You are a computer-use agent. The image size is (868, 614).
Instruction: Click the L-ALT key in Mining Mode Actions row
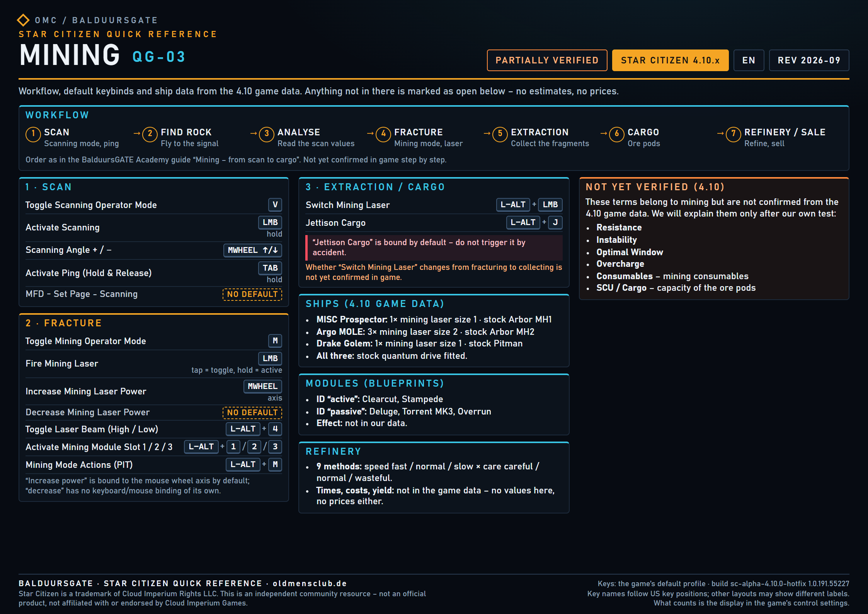[x=243, y=464]
